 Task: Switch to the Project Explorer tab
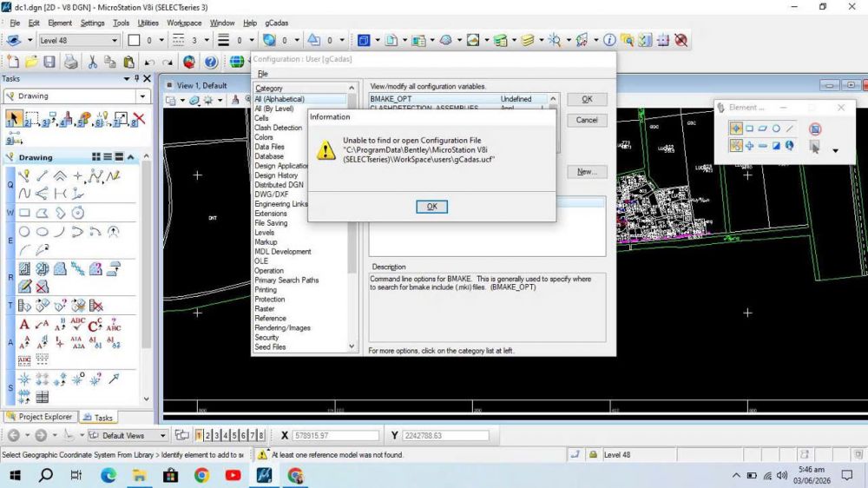click(40, 417)
